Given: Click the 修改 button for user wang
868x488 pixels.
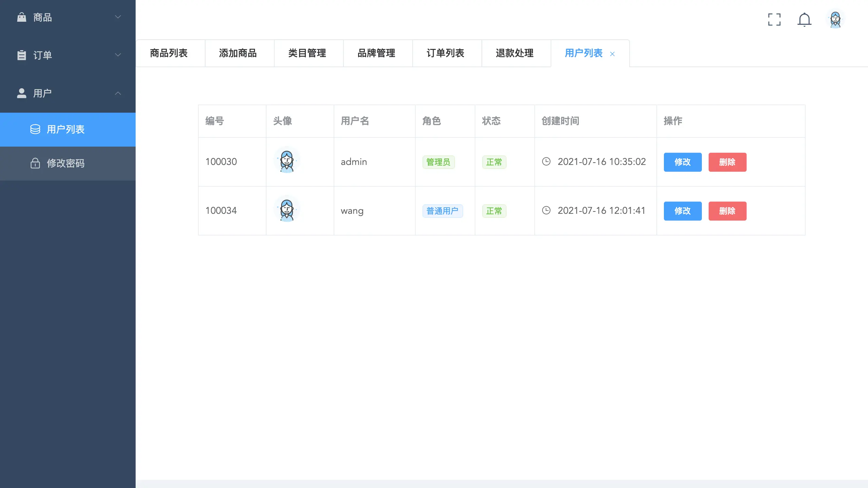Looking at the screenshot, I should click(x=683, y=211).
